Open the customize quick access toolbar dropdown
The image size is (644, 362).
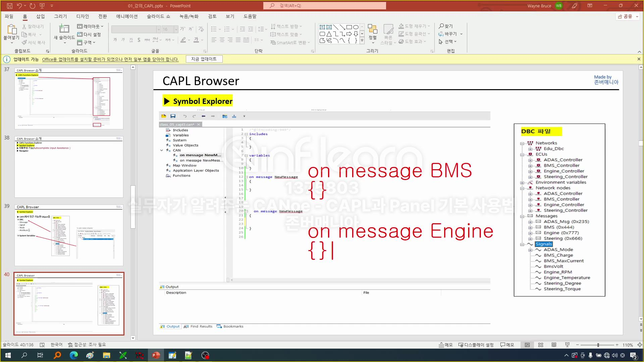(x=52, y=6)
